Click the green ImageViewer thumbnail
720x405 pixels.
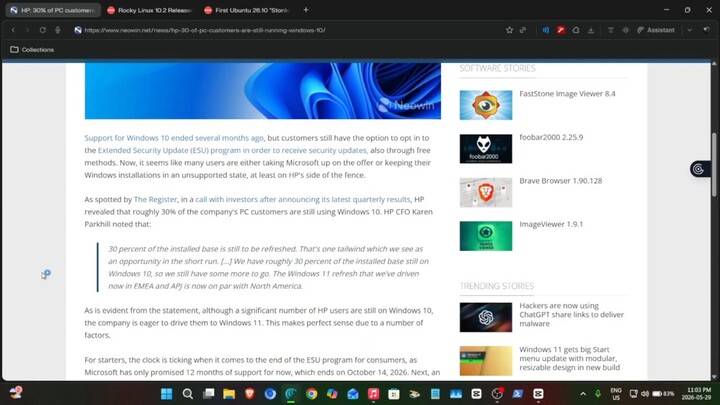[486, 236]
